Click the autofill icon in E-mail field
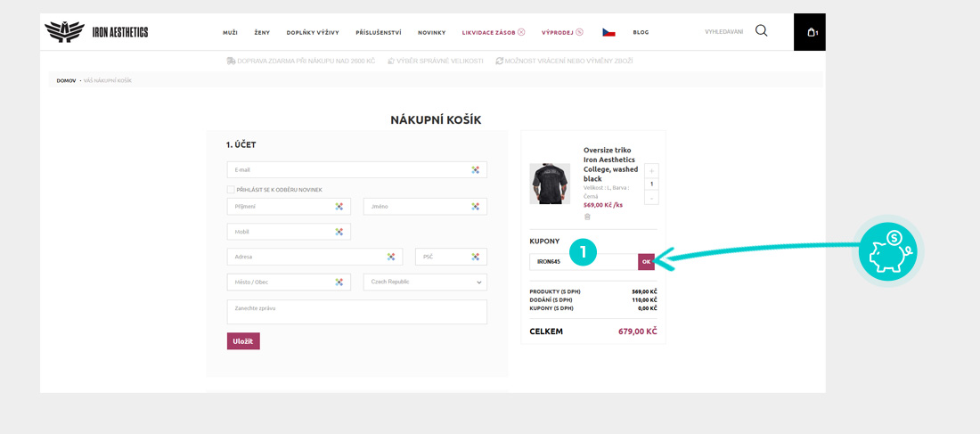Viewport: 980px width, 434px height. pos(475,169)
